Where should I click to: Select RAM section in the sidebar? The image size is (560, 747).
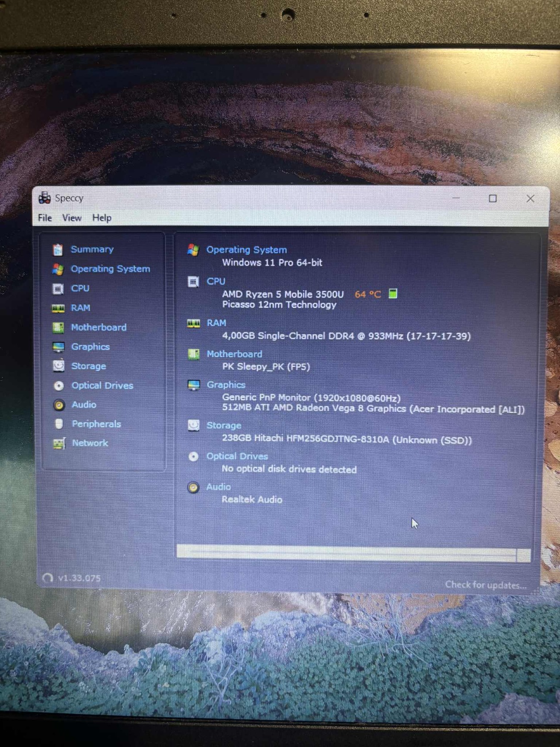click(x=80, y=308)
